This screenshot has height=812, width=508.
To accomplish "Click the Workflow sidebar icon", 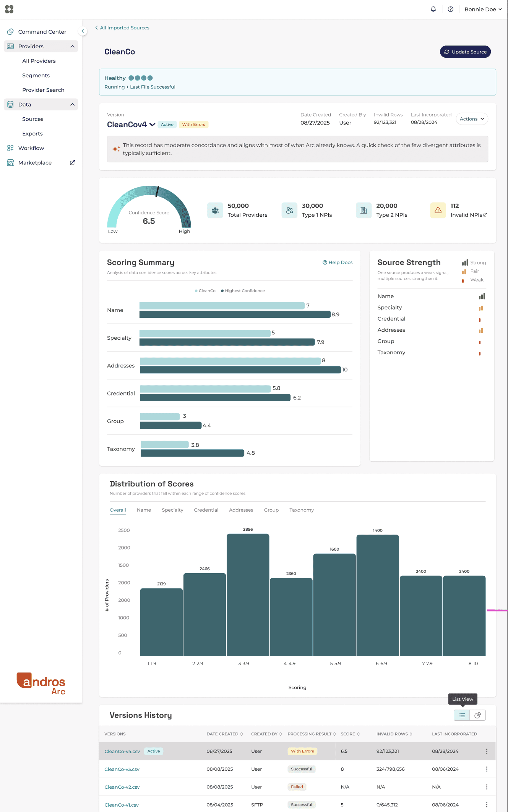I will (10, 148).
